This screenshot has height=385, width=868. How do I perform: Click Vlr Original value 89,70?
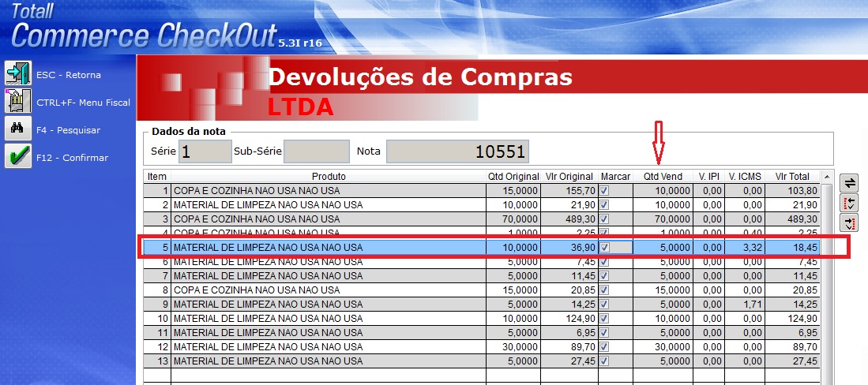click(x=569, y=347)
